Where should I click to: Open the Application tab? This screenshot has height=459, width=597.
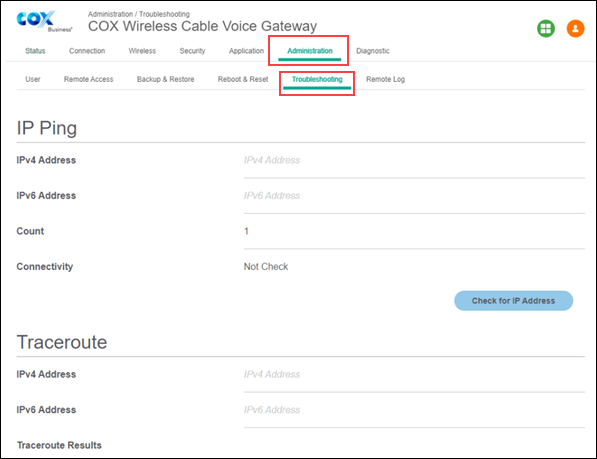tap(246, 51)
